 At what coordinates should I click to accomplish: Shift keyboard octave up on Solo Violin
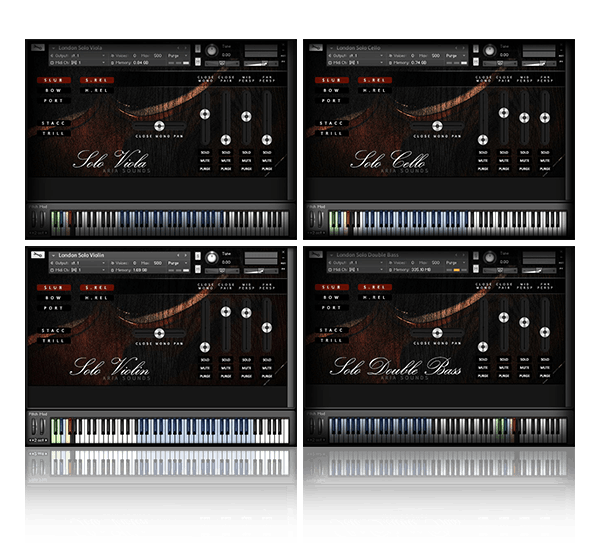pos(46,440)
